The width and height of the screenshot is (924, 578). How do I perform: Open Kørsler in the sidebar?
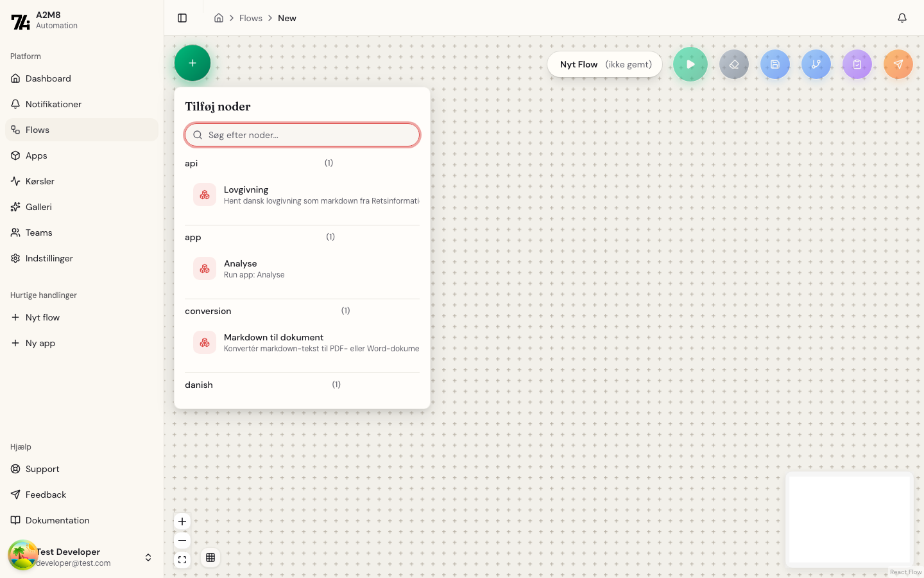[x=40, y=181]
